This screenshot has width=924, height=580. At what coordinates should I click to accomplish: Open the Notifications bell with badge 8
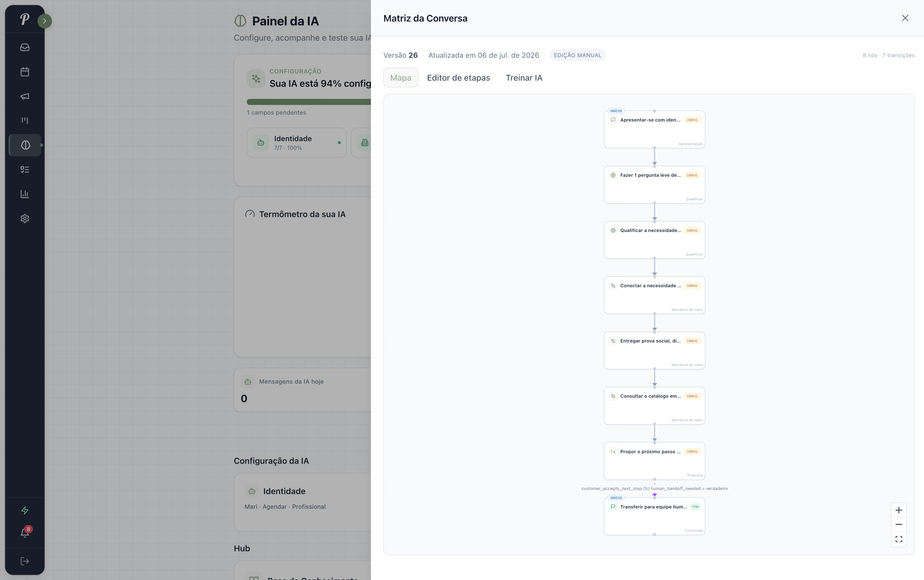pos(25,532)
